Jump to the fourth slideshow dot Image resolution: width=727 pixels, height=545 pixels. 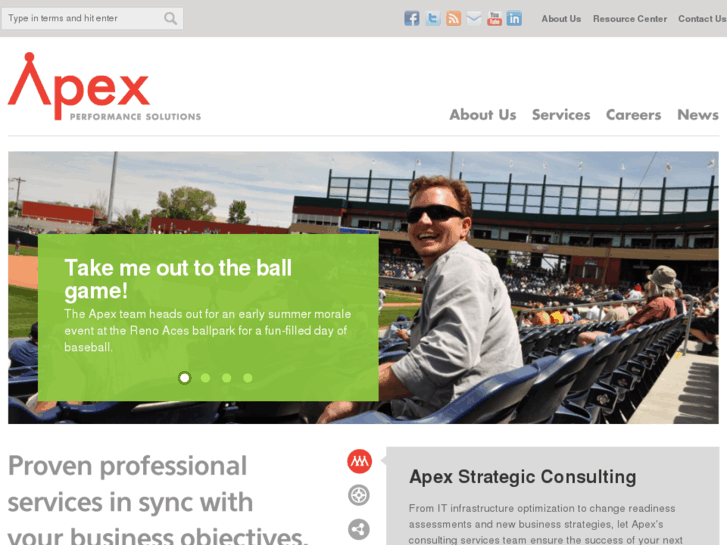[248, 378]
